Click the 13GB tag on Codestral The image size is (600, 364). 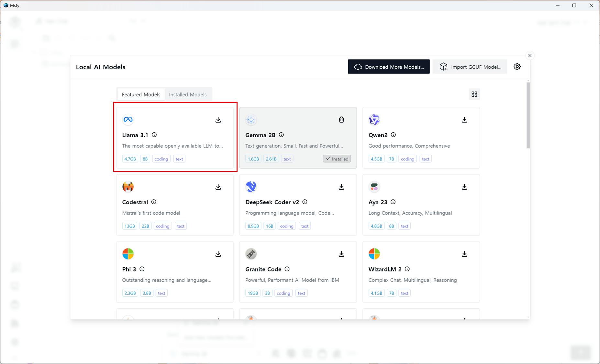click(129, 226)
